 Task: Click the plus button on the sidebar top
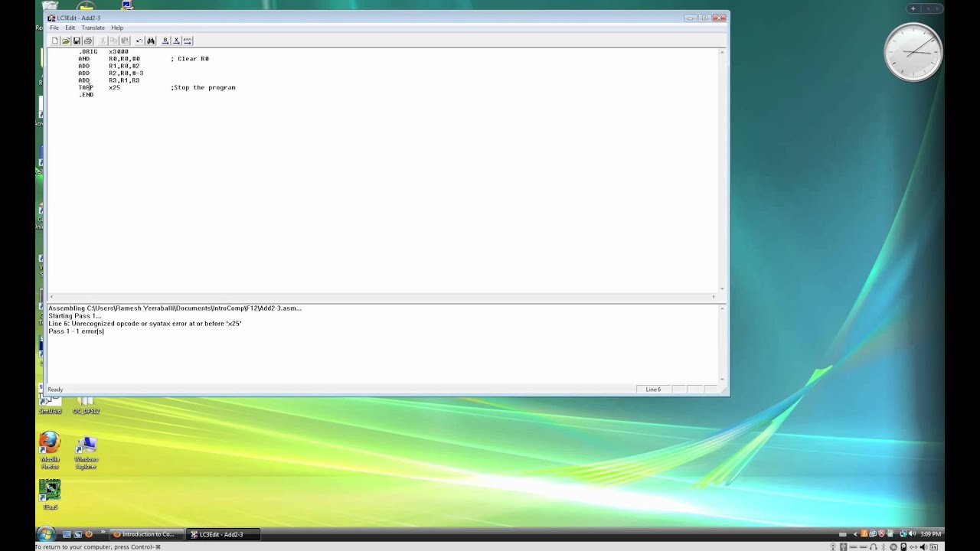913,8
